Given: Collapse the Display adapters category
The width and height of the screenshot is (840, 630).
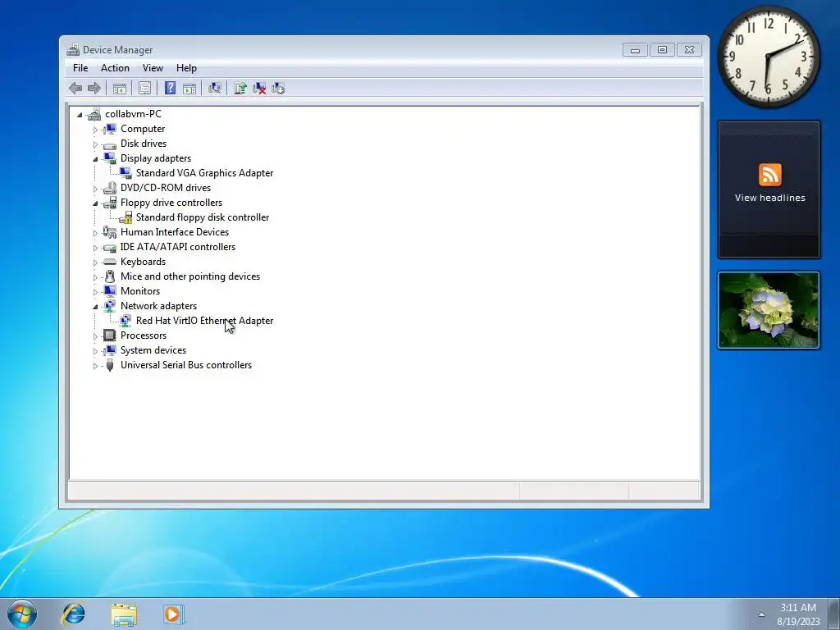Looking at the screenshot, I should (95, 159).
